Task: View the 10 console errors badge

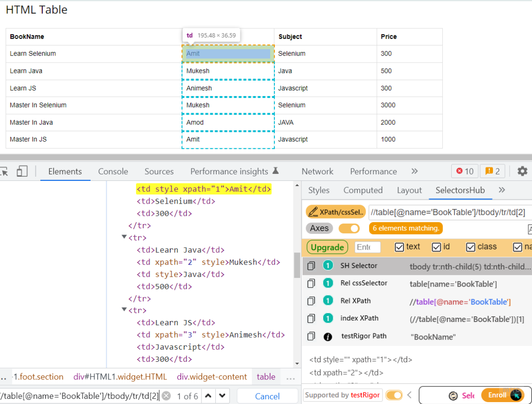Action: (x=464, y=171)
